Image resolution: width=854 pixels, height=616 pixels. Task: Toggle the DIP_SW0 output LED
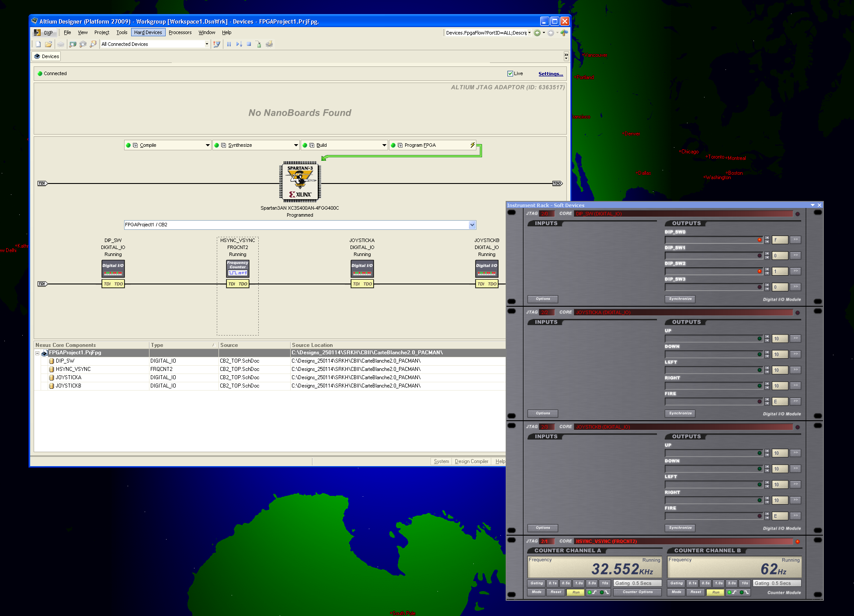760,240
